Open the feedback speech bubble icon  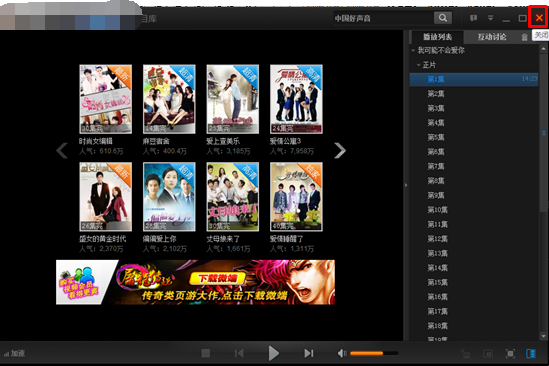coord(473,18)
